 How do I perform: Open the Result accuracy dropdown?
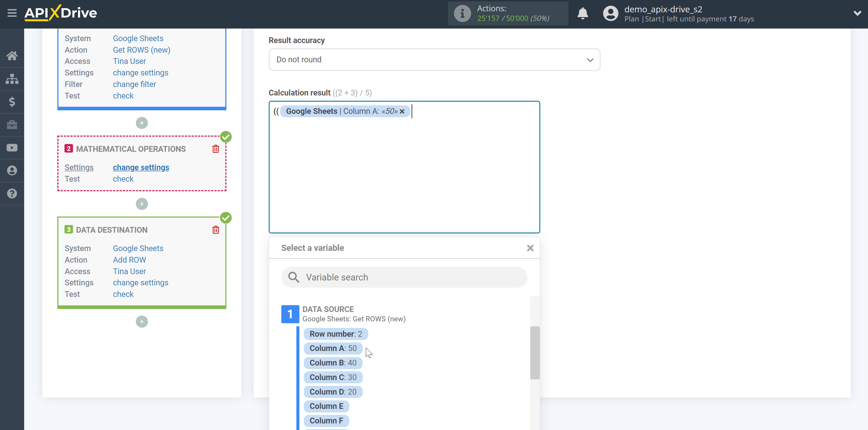click(434, 60)
